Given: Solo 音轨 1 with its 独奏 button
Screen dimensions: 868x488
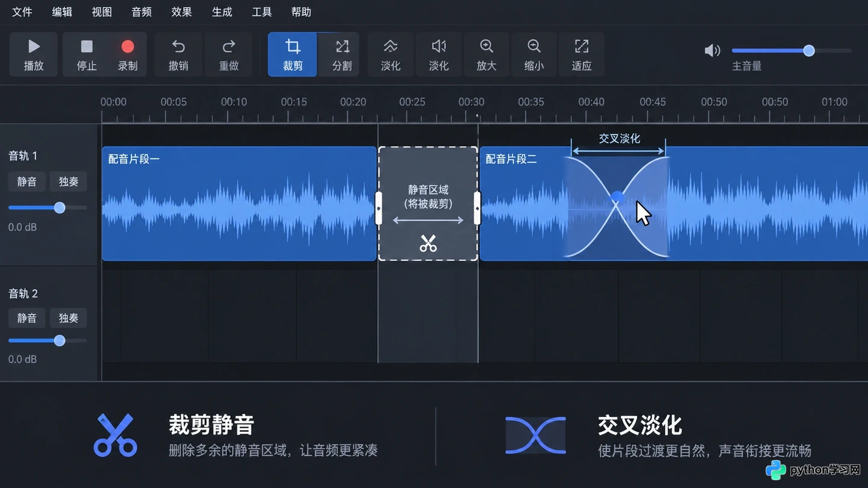Looking at the screenshot, I should [x=68, y=181].
